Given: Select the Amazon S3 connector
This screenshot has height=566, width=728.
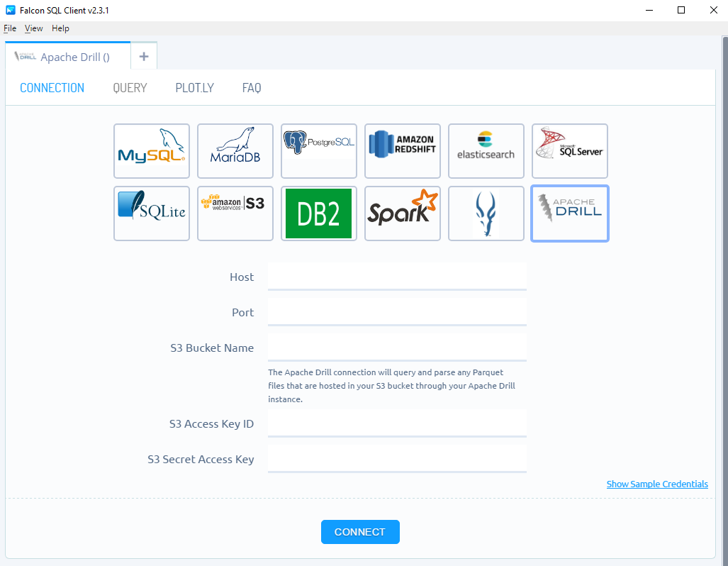Looking at the screenshot, I should [x=235, y=213].
